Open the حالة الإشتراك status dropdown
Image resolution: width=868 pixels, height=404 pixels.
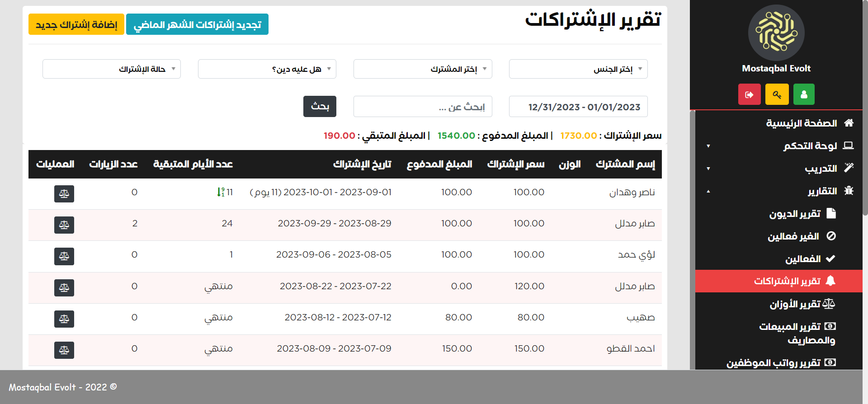111,69
